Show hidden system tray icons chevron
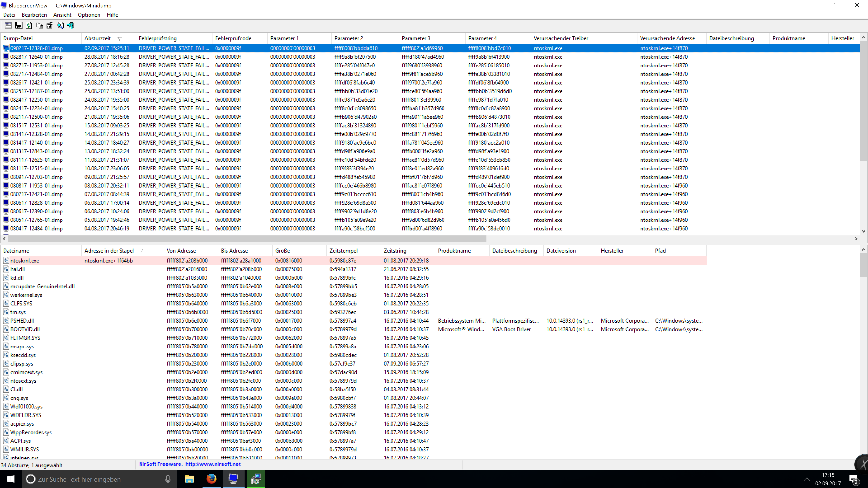This screenshot has width=868, height=488. (x=807, y=479)
